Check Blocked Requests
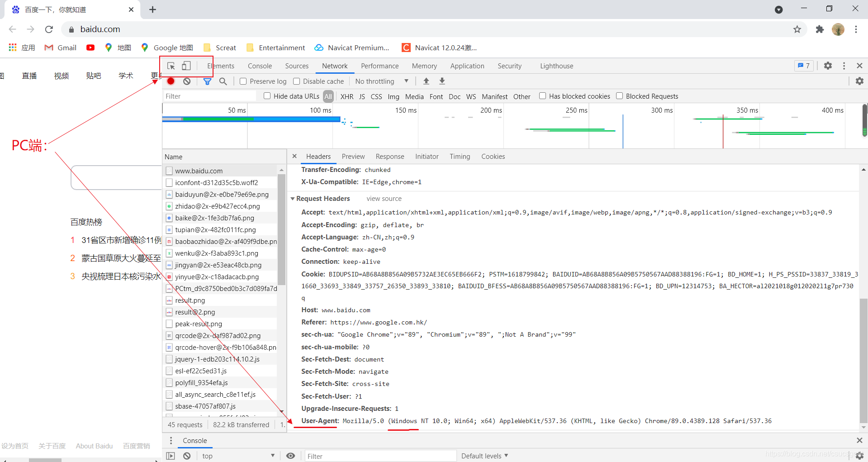The width and height of the screenshot is (868, 462). [x=620, y=96]
